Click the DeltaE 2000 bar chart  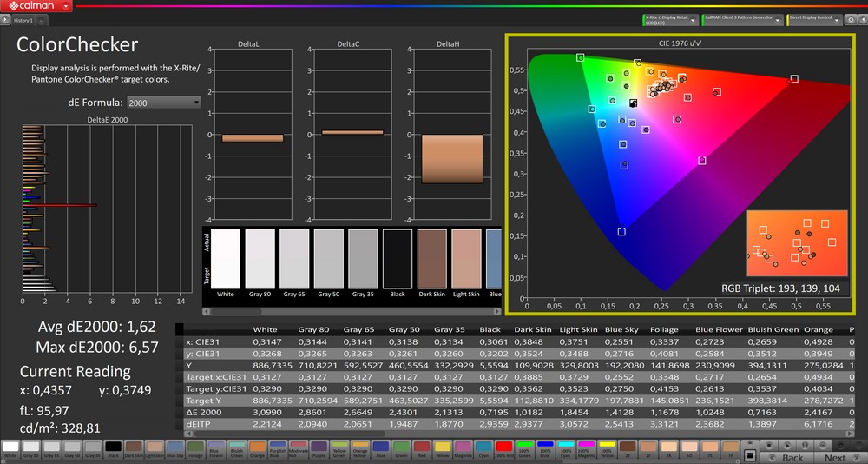104,209
